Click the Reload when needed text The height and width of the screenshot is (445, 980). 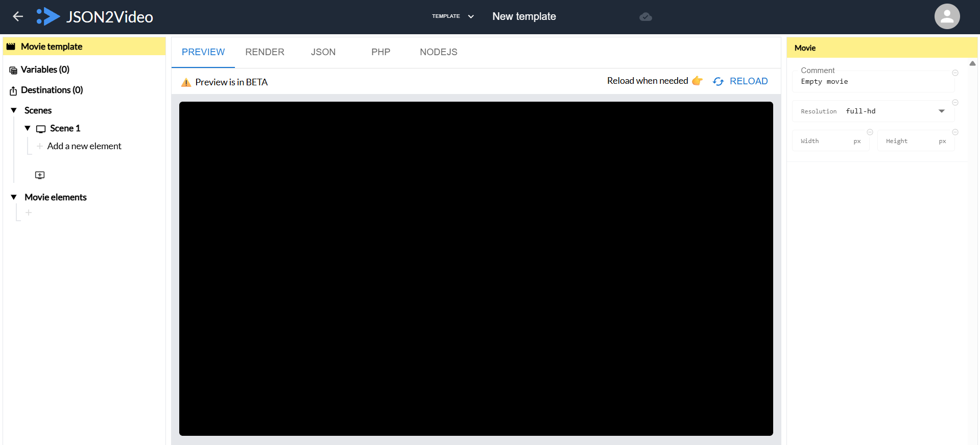click(648, 81)
